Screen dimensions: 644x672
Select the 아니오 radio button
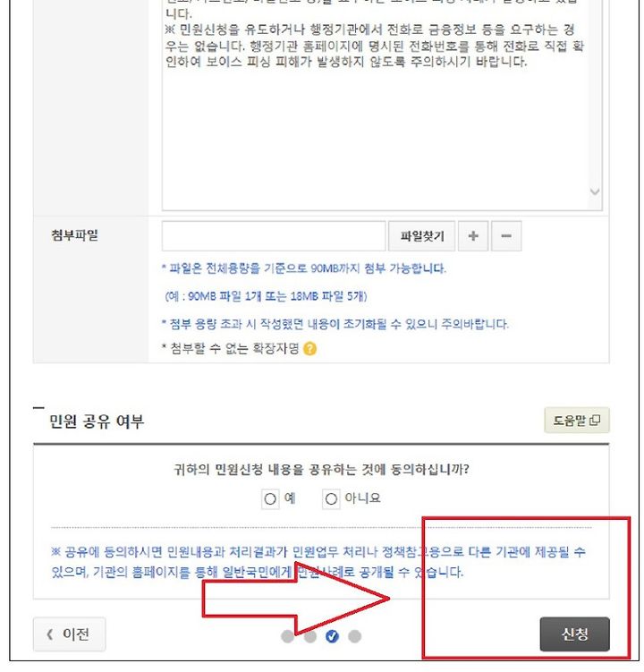331,499
